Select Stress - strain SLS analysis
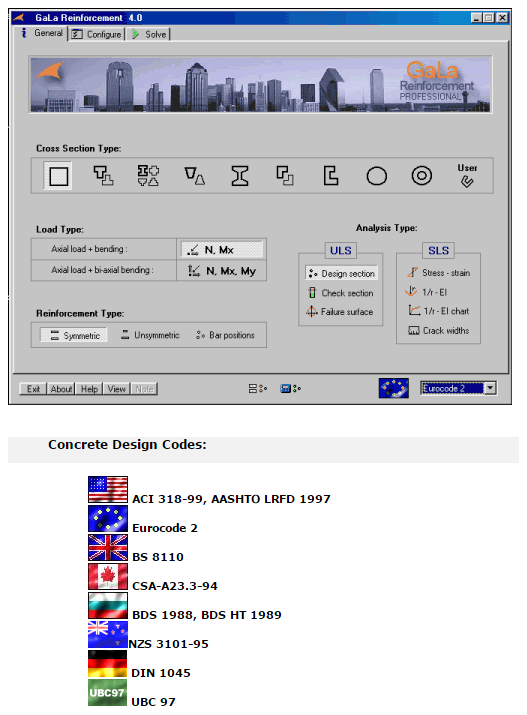This screenshot has height=715, width=527. 438,273
